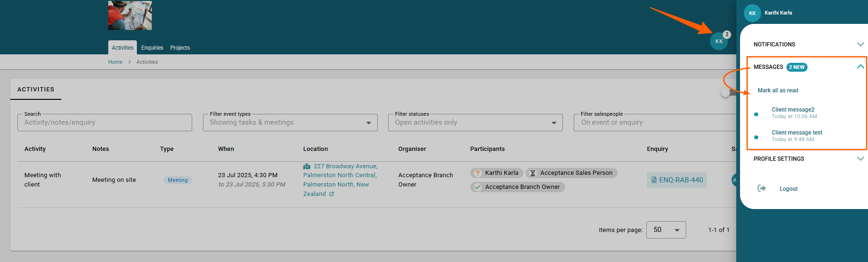Click the Activity column header

[35, 149]
